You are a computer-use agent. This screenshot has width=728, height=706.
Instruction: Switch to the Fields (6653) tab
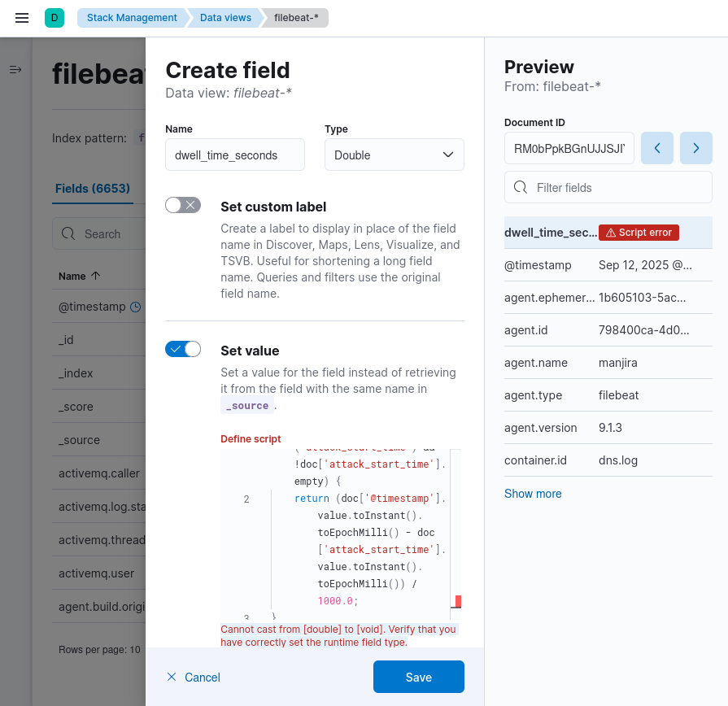(x=93, y=189)
